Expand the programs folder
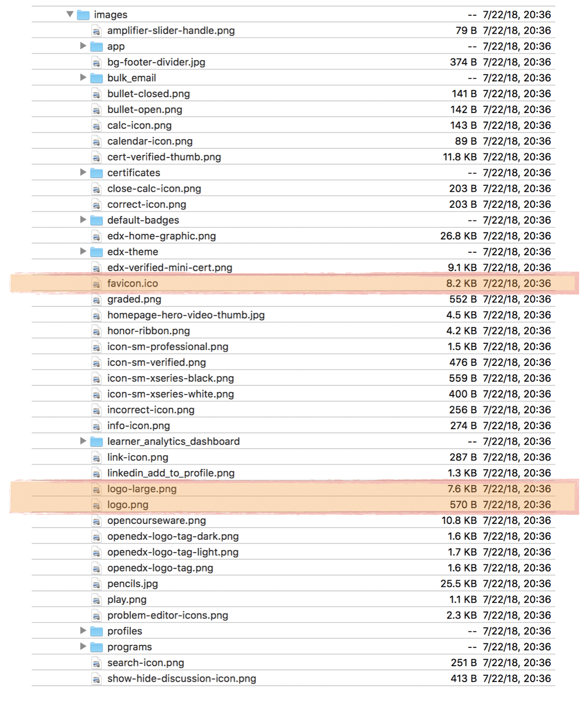Screen dimensions: 588x701 (83, 647)
